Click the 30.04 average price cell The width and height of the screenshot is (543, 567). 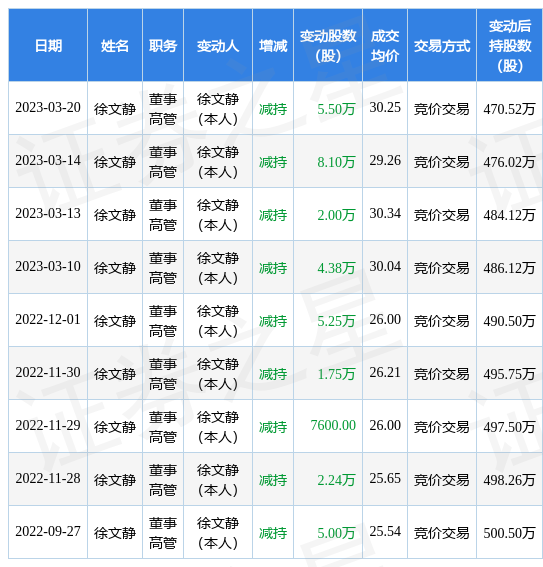pos(385,267)
